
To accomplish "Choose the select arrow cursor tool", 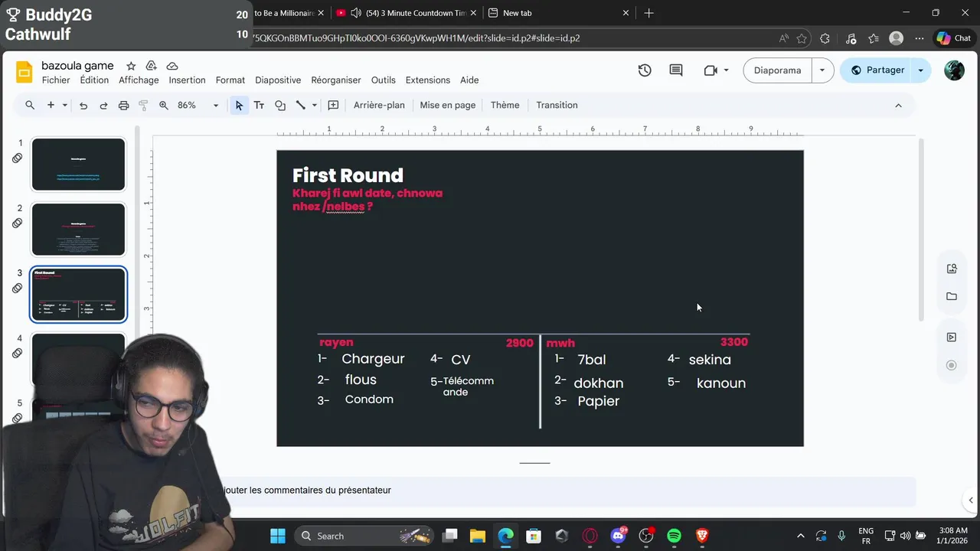I will point(239,105).
